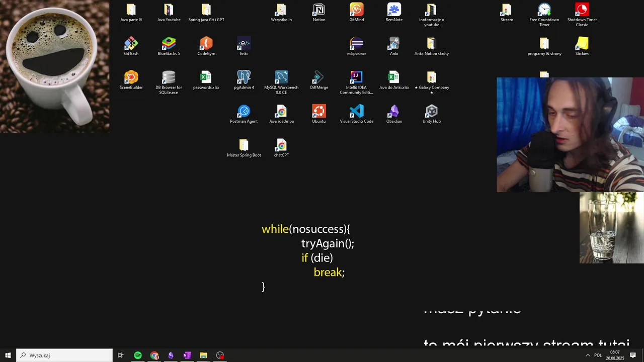The image size is (644, 362).
Task: Open the Obsidian desktop shortcut
Action: pyautogui.click(x=394, y=114)
